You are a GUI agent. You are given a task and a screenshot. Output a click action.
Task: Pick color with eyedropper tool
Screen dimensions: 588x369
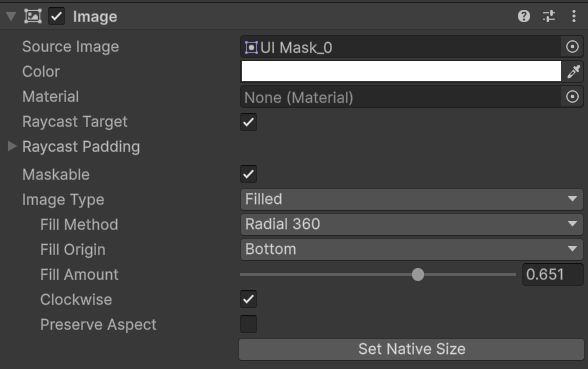point(573,71)
